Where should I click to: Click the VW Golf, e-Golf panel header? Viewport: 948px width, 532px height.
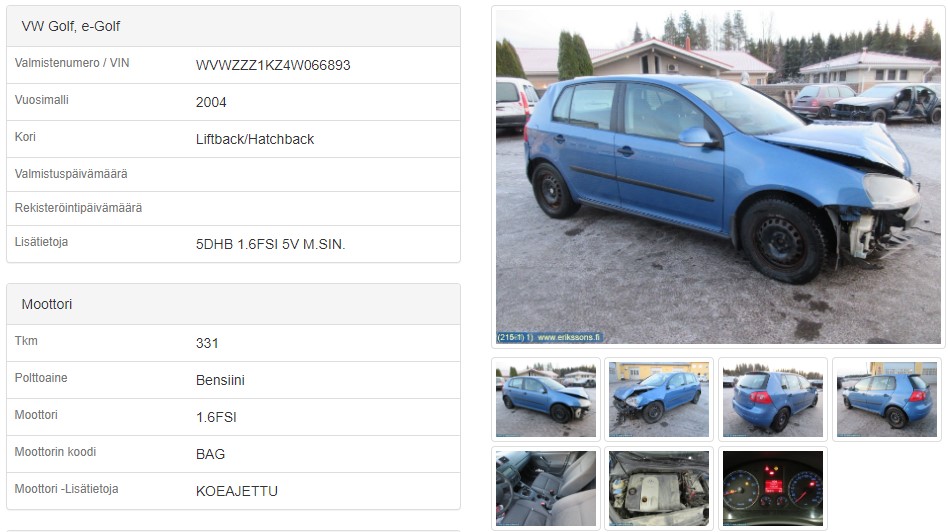click(233, 27)
